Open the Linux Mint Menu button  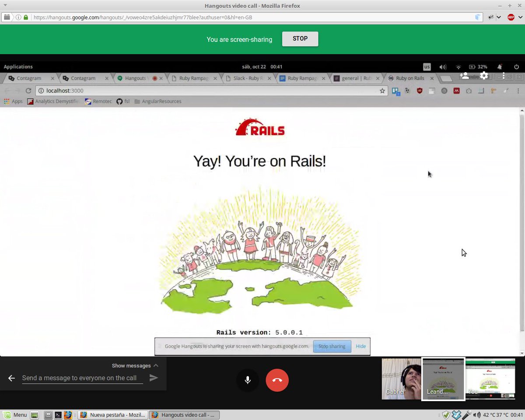[x=15, y=415]
